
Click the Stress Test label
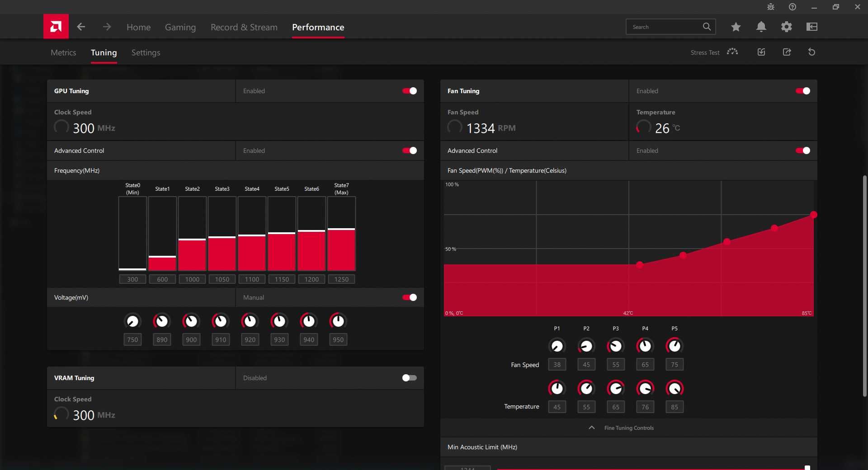pyautogui.click(x=705, y=52)
